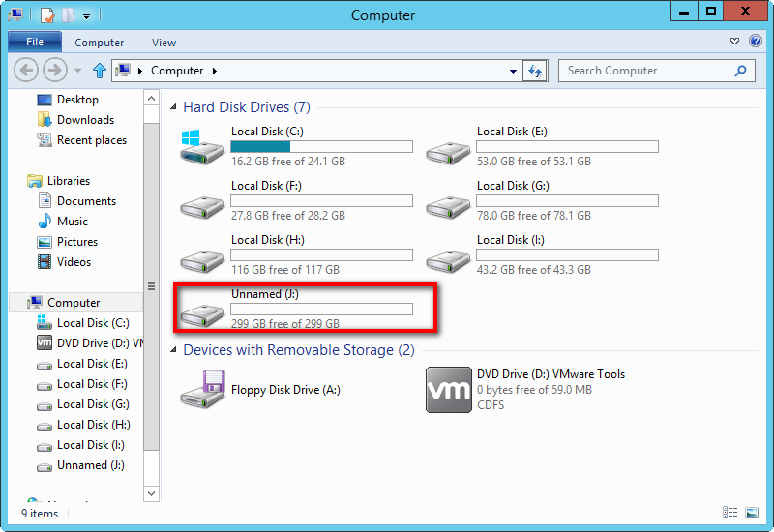Collapse Devices with Removable Storage group
Screen dimensions: 774x532
pyautogui.click(x=173, y=350)
